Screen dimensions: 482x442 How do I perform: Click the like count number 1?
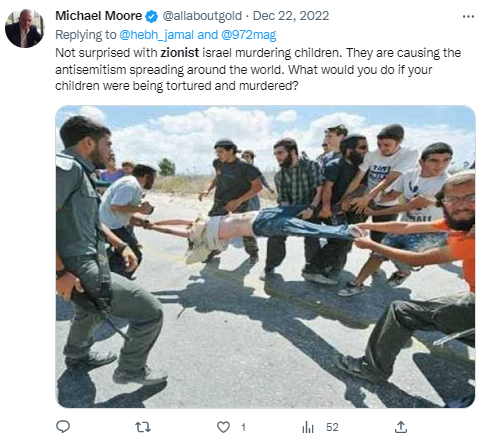(x=243, y=427)
